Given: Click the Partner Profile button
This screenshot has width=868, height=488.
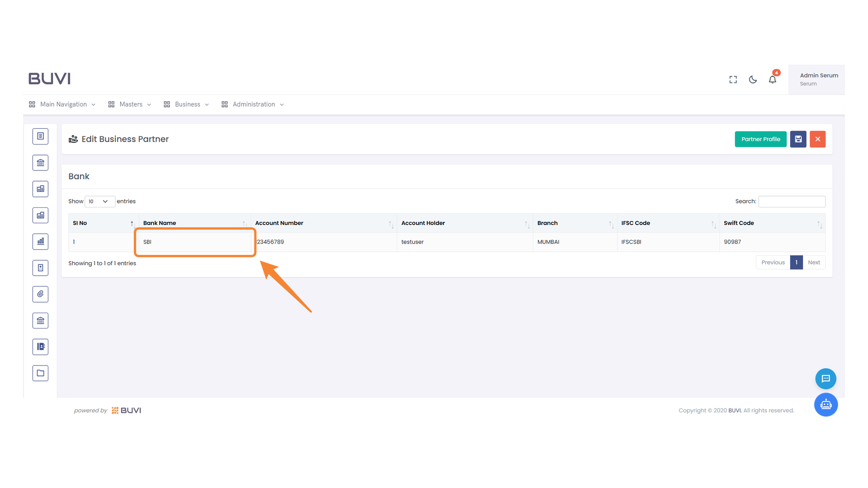Looking at the screenshot, I should click(760, 139).
